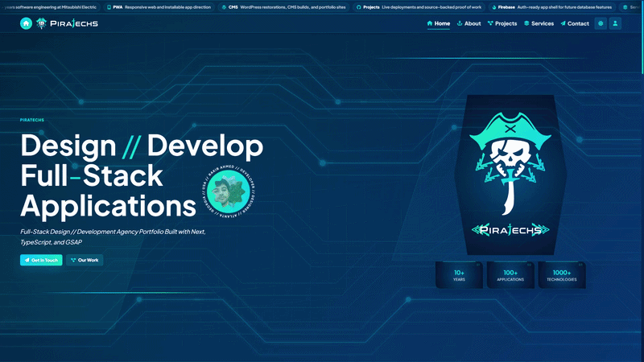Select the 100+ Applications stat card
644x362 pixels.
(510, 275)
